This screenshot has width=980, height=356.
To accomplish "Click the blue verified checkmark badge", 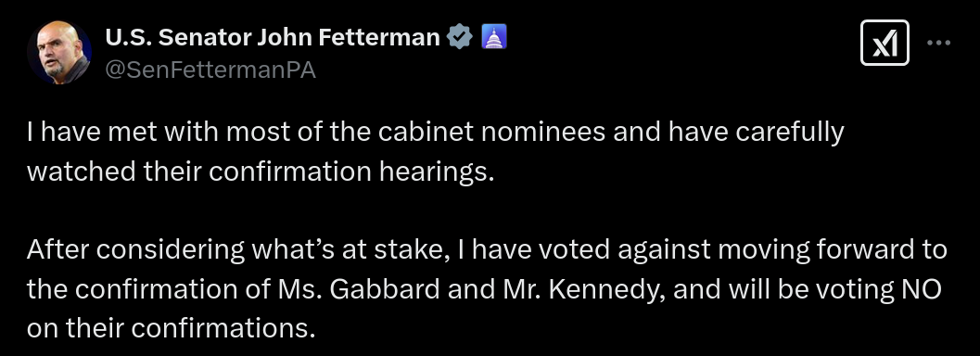I will [x=459, y=38].
